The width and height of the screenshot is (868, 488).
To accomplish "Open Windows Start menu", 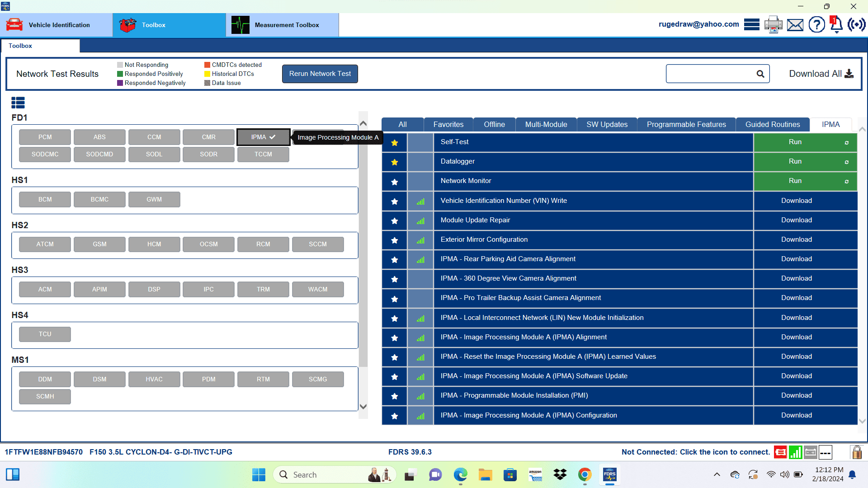I will click(x=259, y=474).
